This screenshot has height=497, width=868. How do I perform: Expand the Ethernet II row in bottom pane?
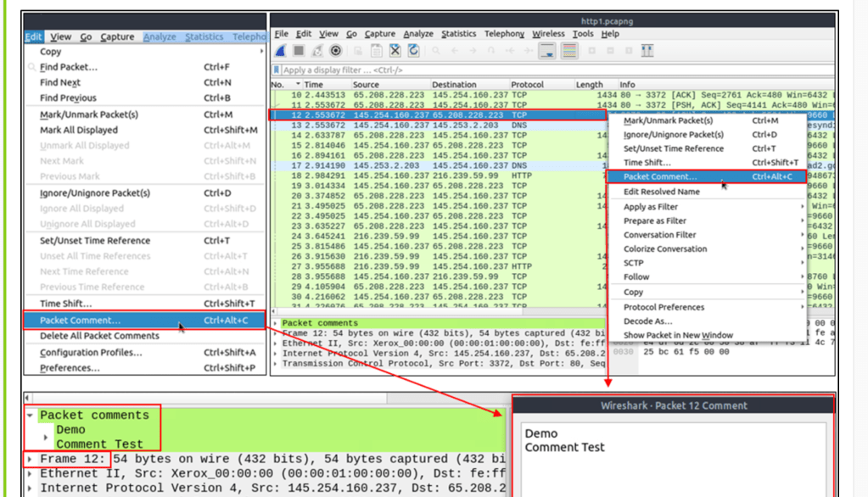(31, 473)
